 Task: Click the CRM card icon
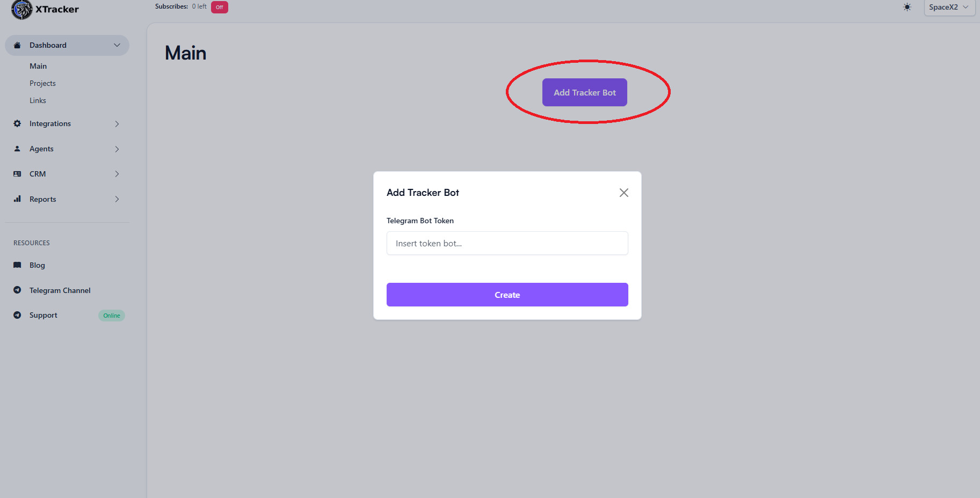click(x=17, y=174)
